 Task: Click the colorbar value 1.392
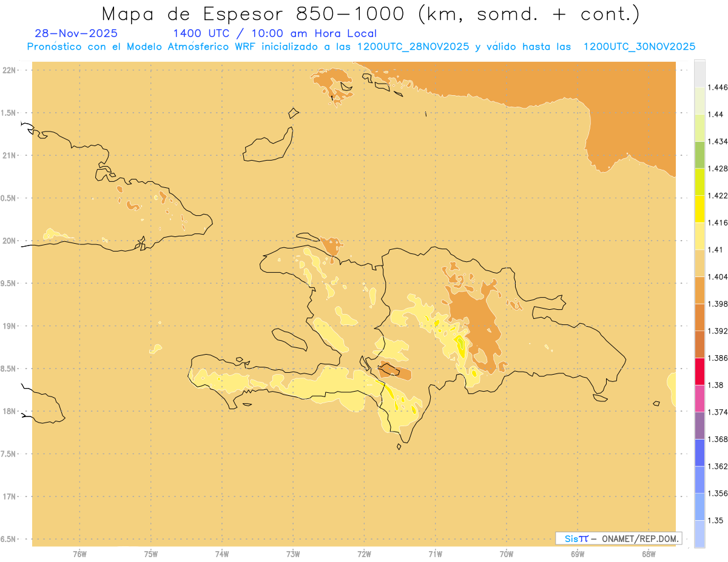[718, 331]
